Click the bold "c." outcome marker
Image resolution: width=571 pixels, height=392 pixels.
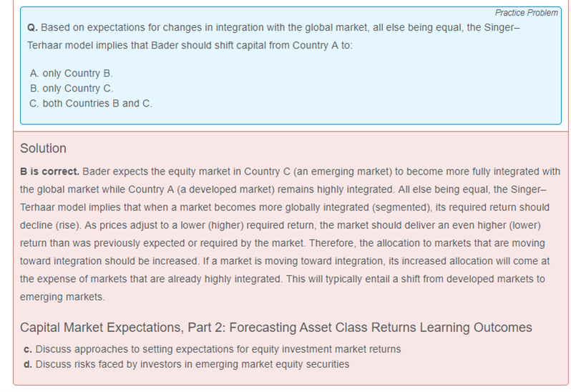[28, 350]
